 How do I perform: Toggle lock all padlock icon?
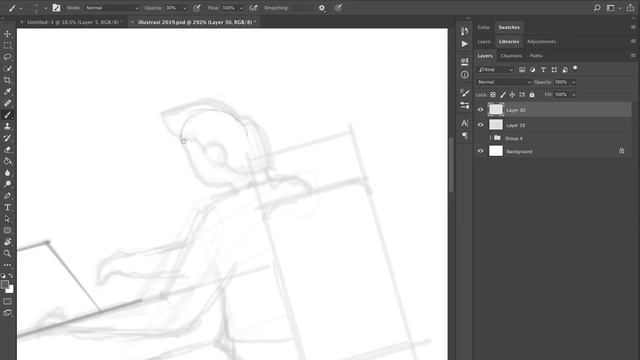point(532,95)
